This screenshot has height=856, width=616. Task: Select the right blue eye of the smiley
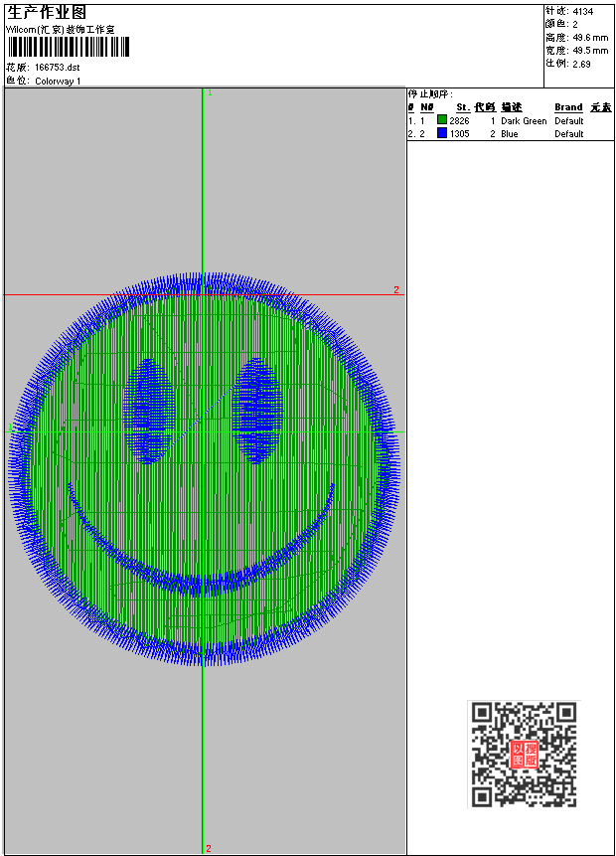click(x=256, y=411)
